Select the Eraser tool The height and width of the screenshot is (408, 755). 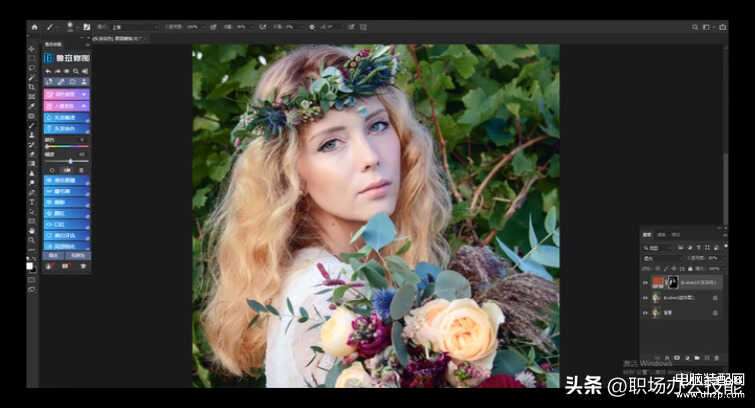[x=32, y=154]
